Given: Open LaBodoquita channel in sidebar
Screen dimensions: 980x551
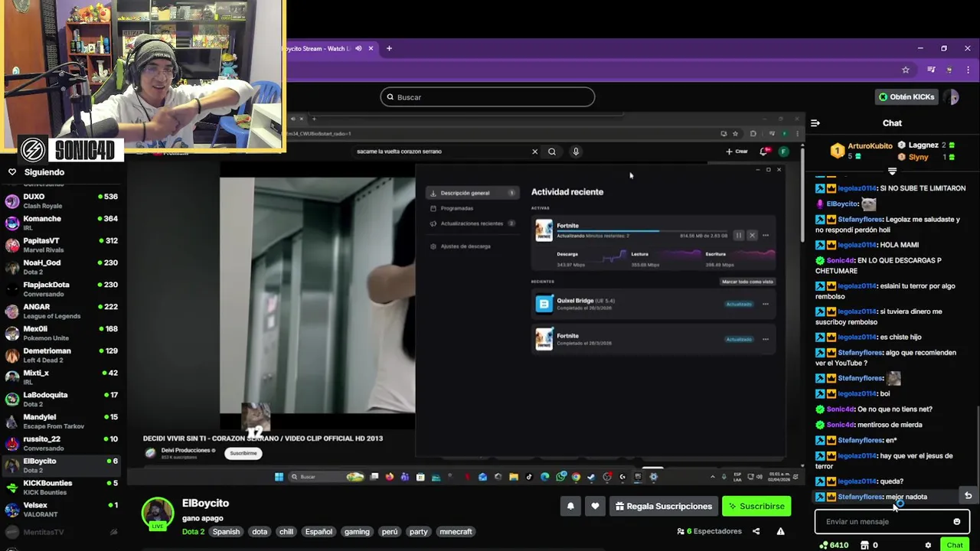Looking at the screenshot, I should tap(60, 399).
